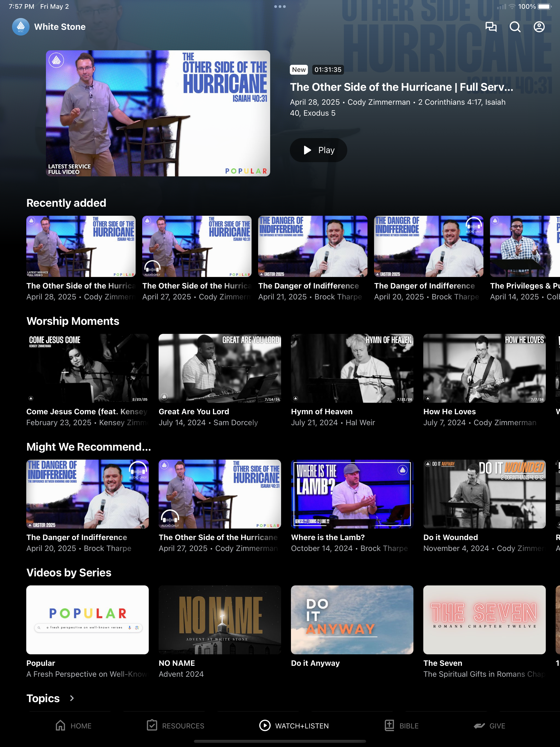The width and height of the screenshot is (560, 747).
Task: Select 'Hymn of Heaven' title text
Action: pyautogui.click(x=322, y=412)
